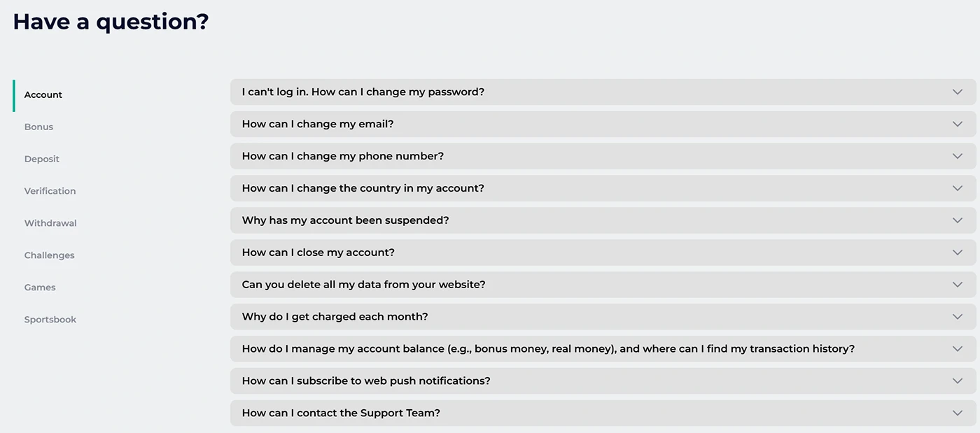This screenshot has height=433, width=980.
Task: Switch to the Sportsbook category
Action: [50, 319]
